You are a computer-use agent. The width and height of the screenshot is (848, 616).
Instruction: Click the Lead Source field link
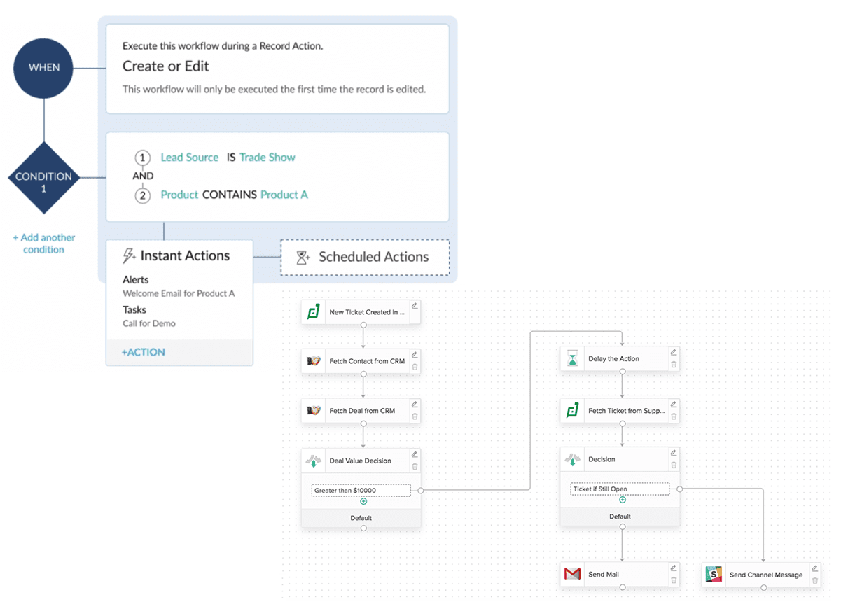point(190,157)
